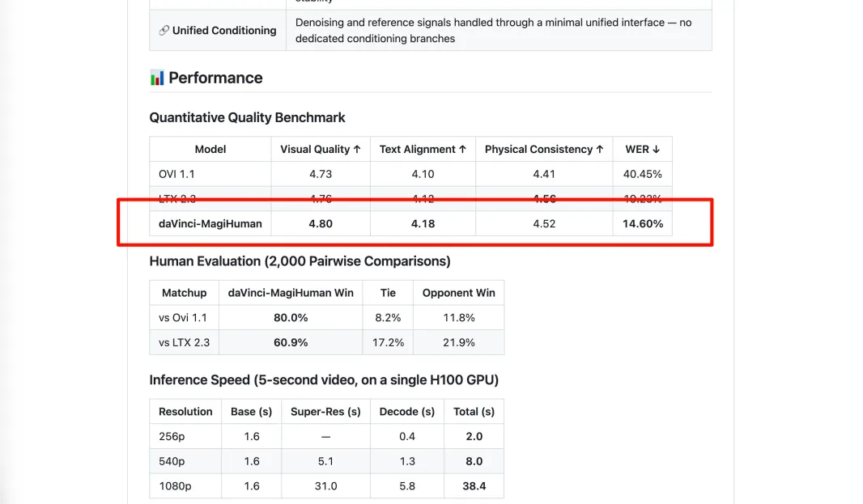Viewport: 863px width, 504px height.
Task: Click the Unified Conditioning description text
Action: pos(494,31)
